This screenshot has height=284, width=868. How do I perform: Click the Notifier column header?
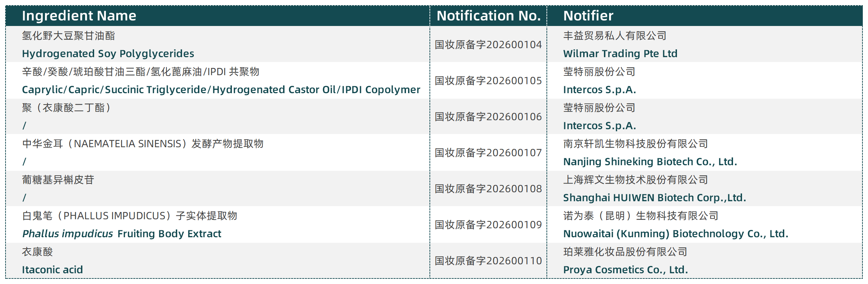pyautogui.click(x=588, y=16)
